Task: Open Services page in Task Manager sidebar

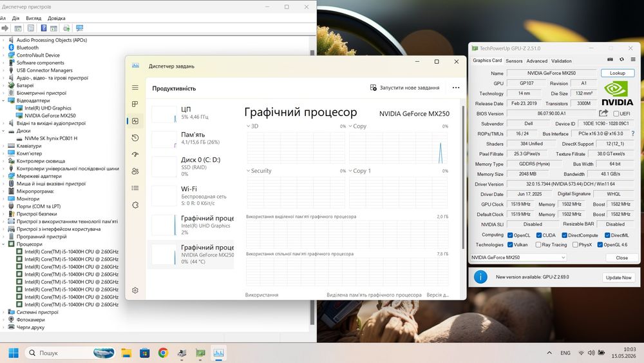Action: pos(135,205)
